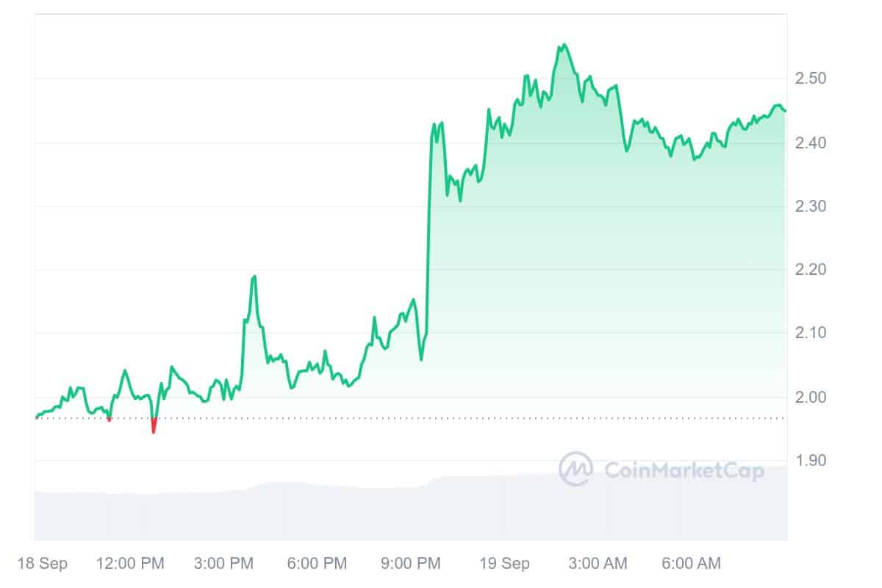The width and height of the screenshot is (882, 588).
Task: Select the 2.10 price level label
Action: click(813, 333)
